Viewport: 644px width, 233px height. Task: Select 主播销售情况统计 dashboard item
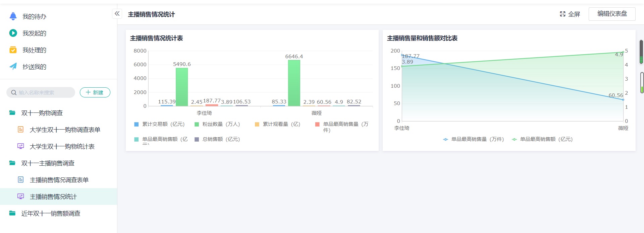[53, 197]
